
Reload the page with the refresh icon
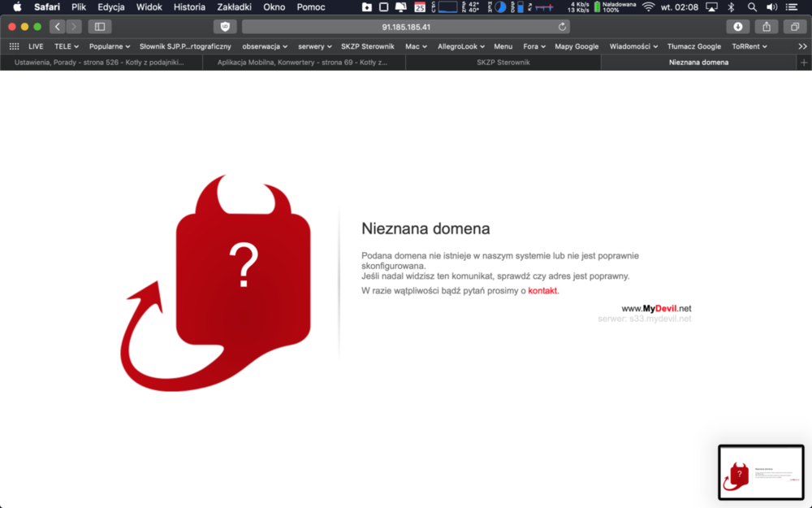click(x=562, y=27)
